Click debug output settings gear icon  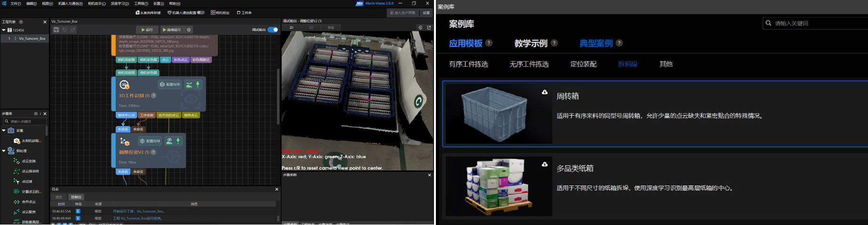tap(420, 28)
